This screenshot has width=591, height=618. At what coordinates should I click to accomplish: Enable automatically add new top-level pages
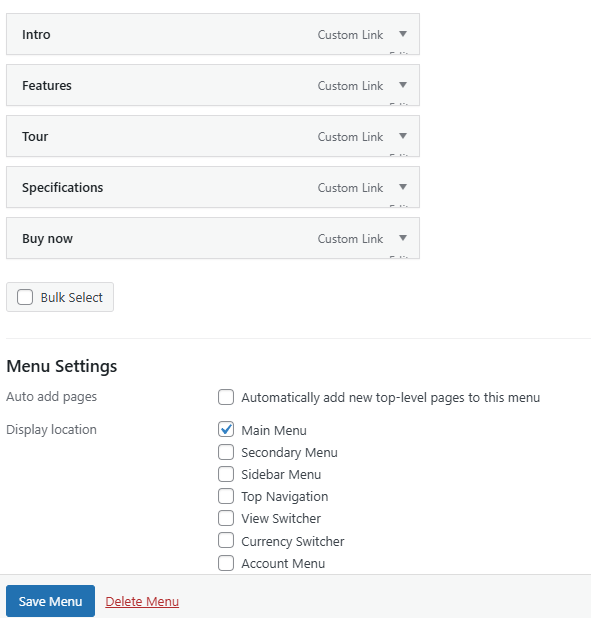(x=226, y=397)
